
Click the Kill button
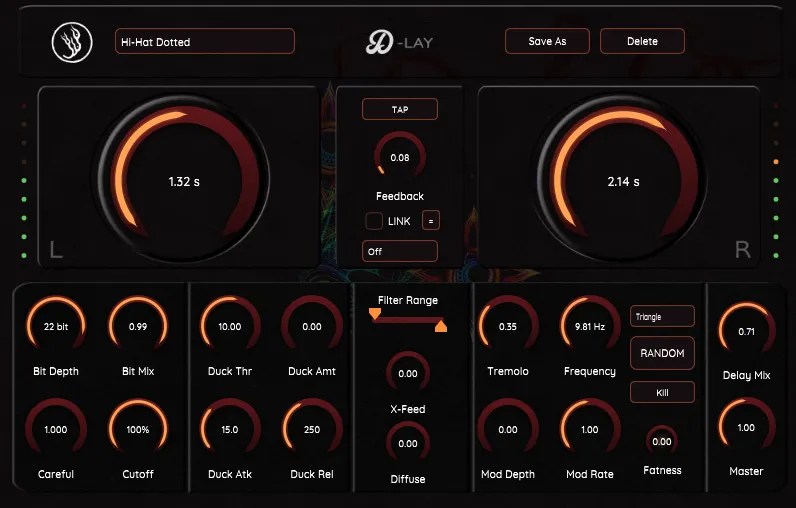[x=662, y=392]
